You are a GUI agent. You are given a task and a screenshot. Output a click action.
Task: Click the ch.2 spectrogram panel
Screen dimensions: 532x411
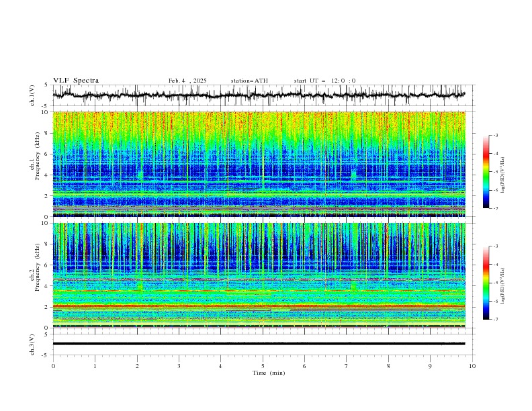259,275
